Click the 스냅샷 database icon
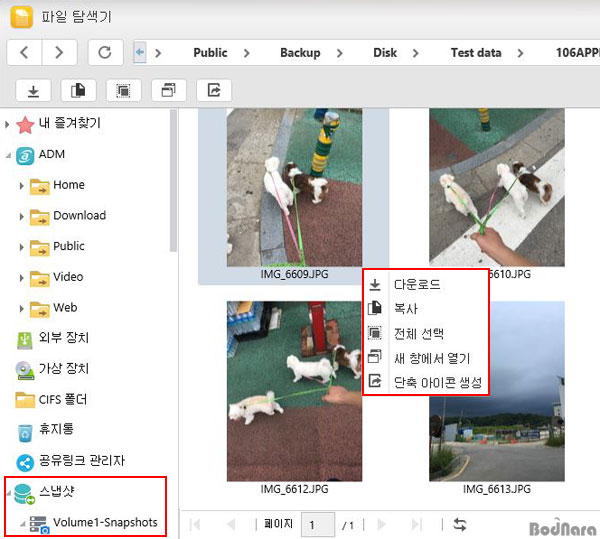 point(24,494)
